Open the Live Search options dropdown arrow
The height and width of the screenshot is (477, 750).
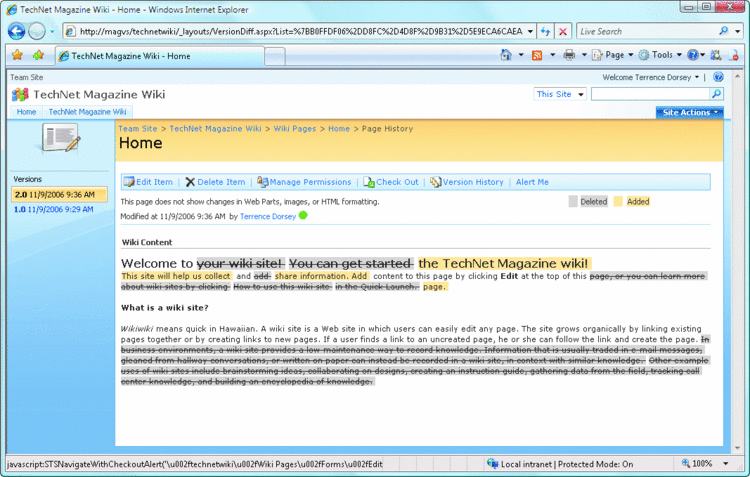pyautogui.click(x=738, y=32)
